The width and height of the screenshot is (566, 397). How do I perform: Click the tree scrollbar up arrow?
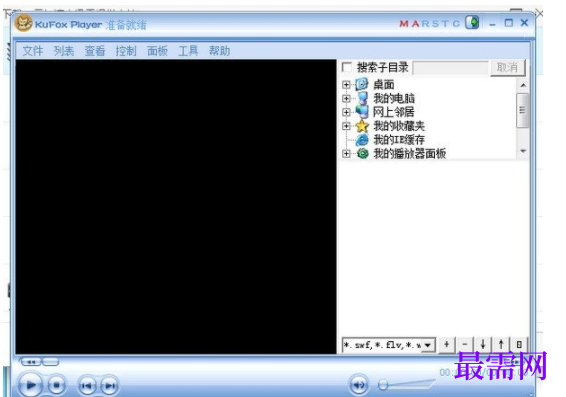pyautogui.click(x=523, y=86)
